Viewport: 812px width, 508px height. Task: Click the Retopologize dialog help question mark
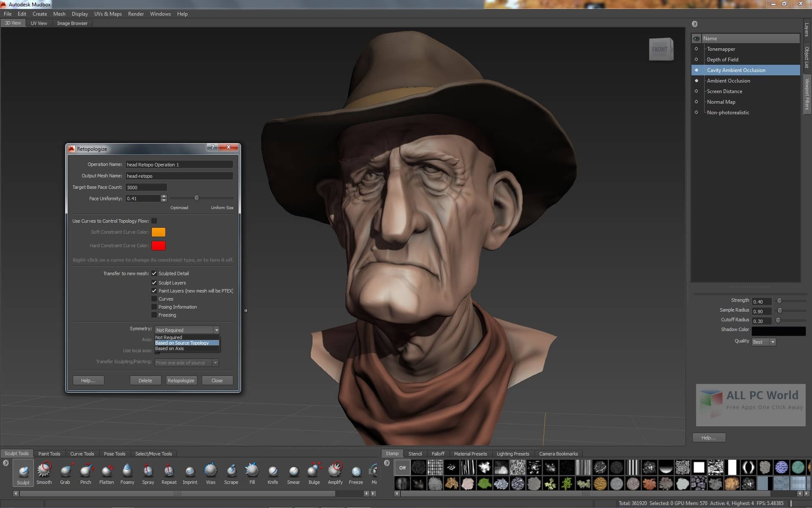[213, 147]
